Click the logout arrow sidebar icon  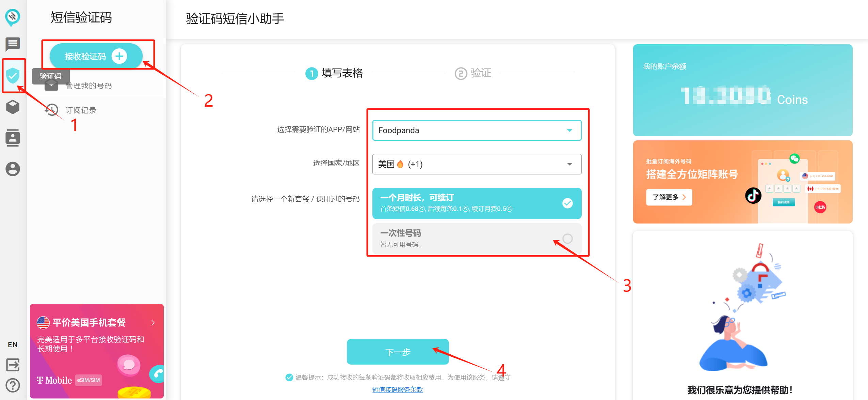13,365
